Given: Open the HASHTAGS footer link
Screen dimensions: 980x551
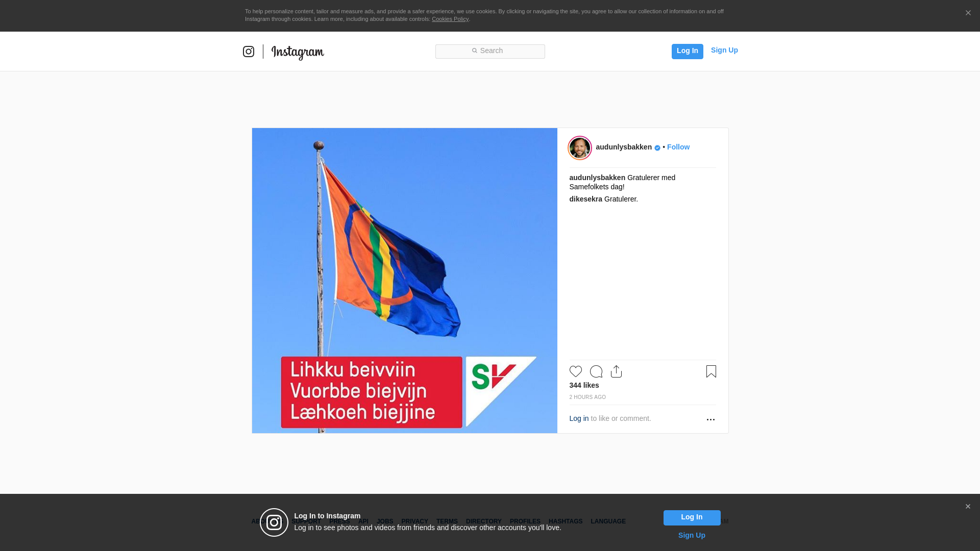Looking at the screenshot, I should pyautogui.click(x=565, y=521).
